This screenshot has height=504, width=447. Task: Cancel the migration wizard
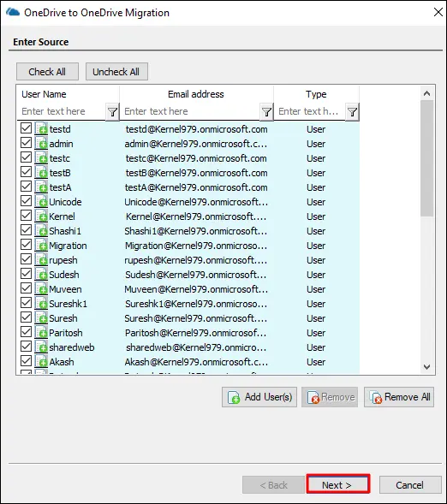[410, 484]
